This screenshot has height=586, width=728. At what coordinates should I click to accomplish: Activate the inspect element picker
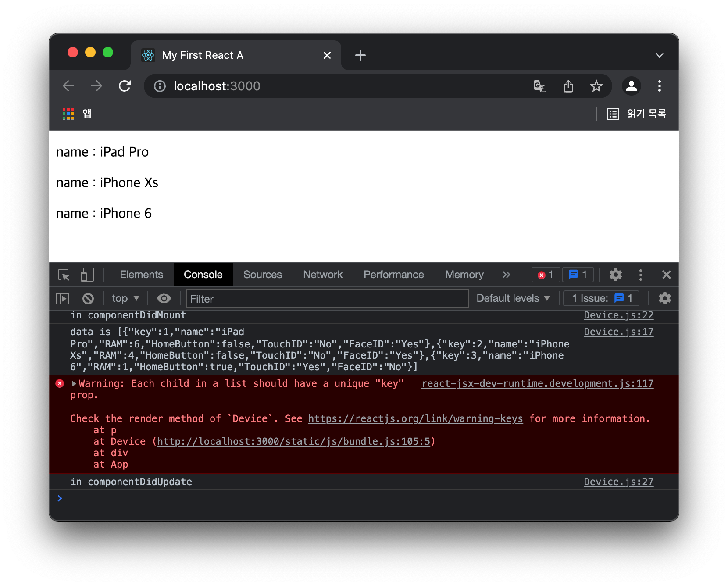[x=64, y=275]
